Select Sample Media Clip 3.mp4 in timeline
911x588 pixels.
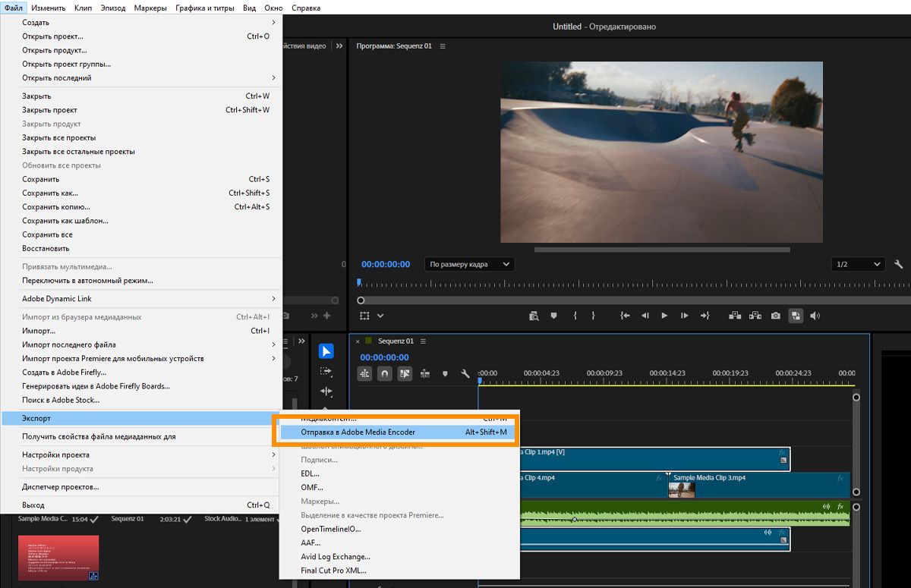[758, 484]
